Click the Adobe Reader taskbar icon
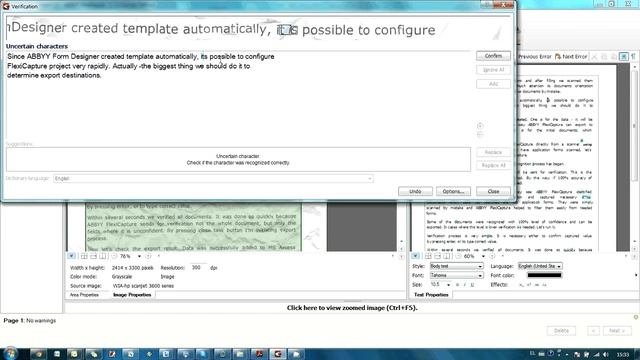 pos(259,354)
